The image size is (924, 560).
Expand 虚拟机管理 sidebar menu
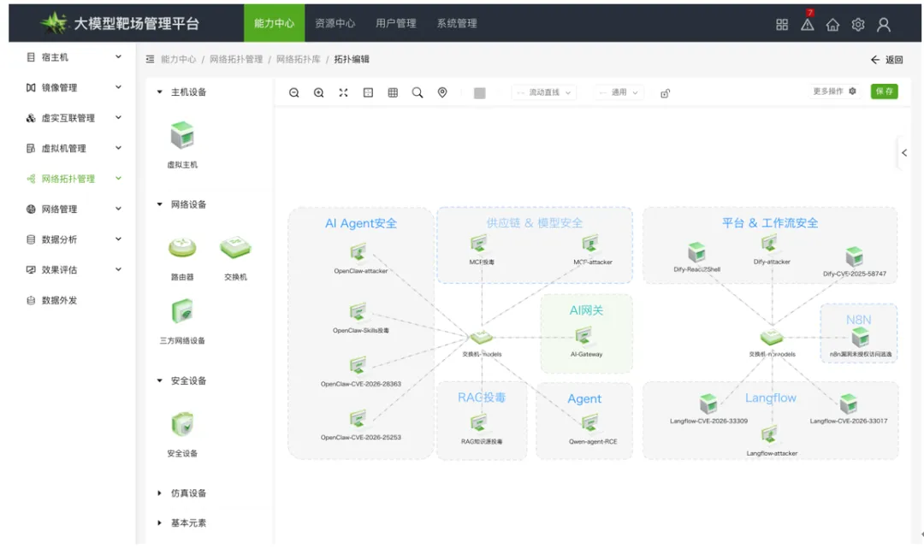(x=74, y=149)
